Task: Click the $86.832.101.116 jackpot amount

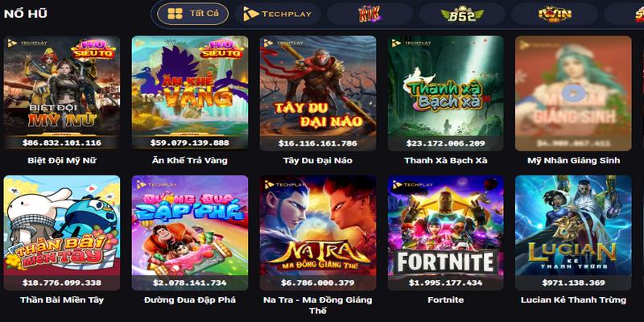Action: (62, 143)
